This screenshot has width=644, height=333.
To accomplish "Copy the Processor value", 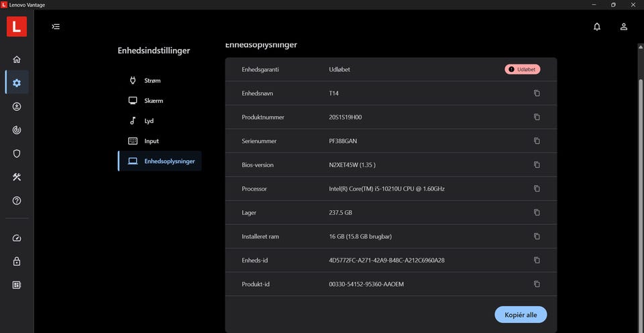I will [x=537, y=189].
